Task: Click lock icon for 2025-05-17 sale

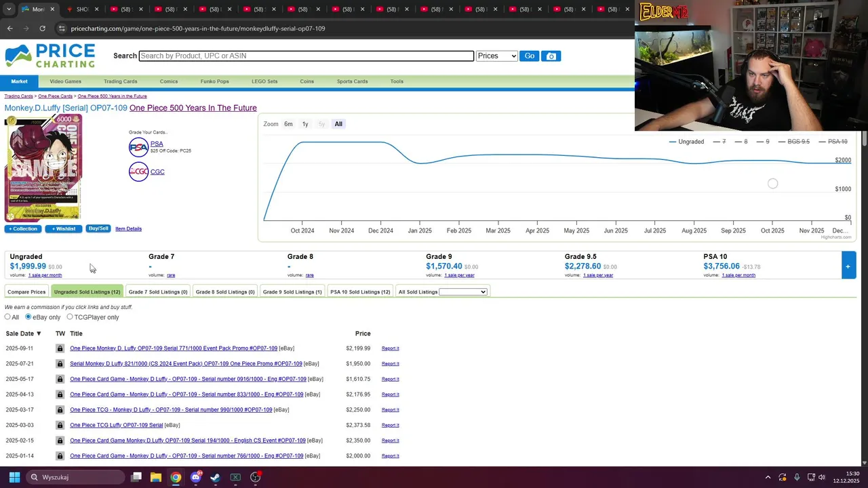Action: tap(60, 379)
